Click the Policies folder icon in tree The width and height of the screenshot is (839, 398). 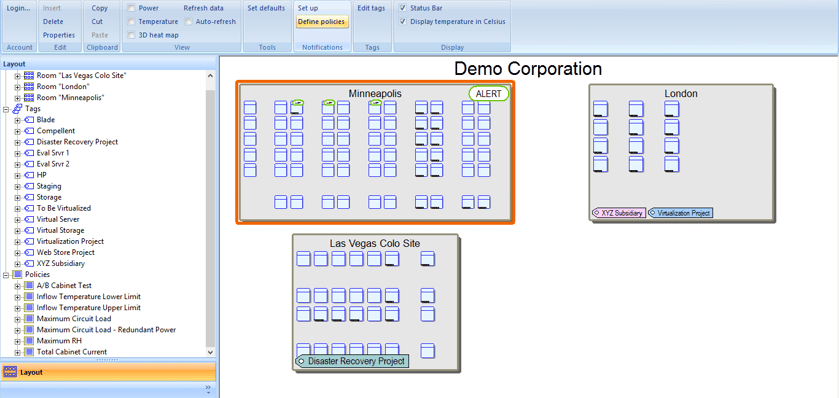click(18, 274)
